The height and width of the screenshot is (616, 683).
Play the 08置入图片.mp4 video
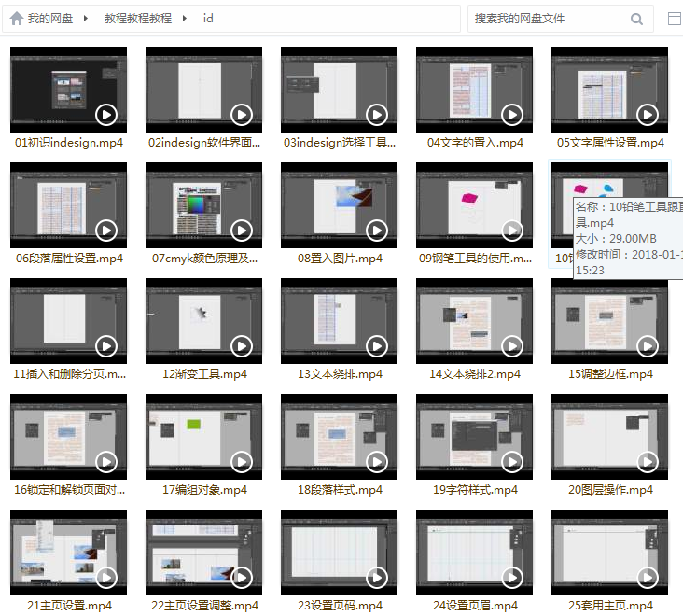pos(377,230)
